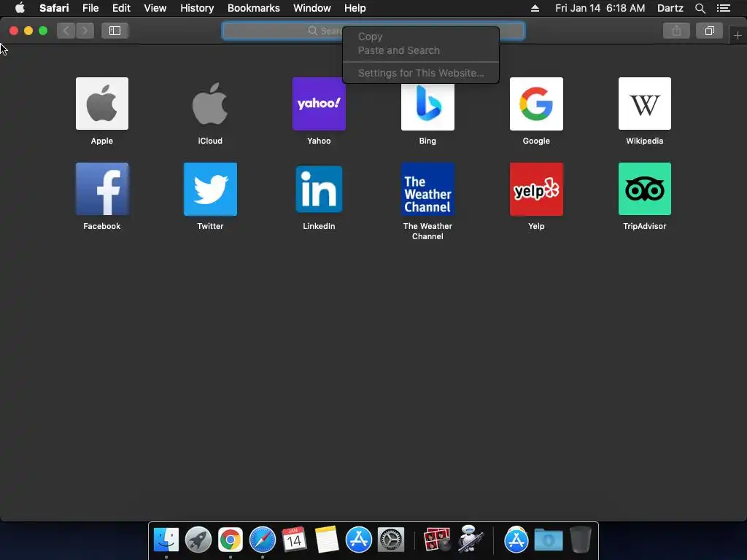Open Photo Booth from the Dock

(437, 540)
